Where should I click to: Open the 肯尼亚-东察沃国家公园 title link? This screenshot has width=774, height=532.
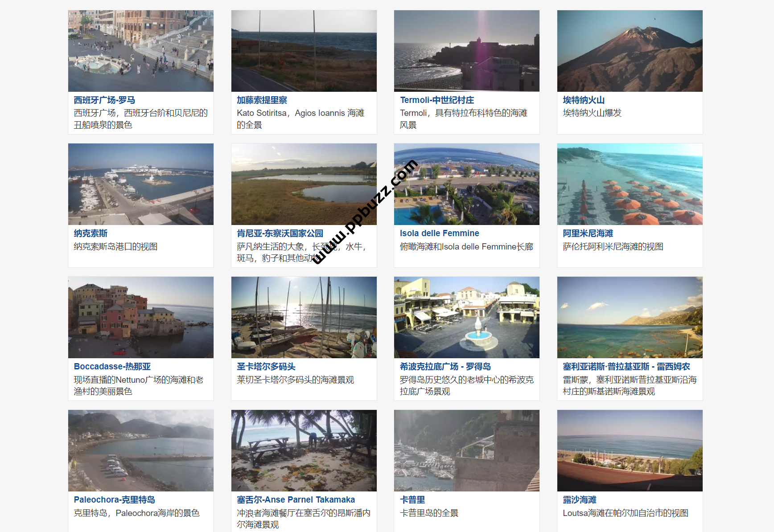tap(280, 233)
